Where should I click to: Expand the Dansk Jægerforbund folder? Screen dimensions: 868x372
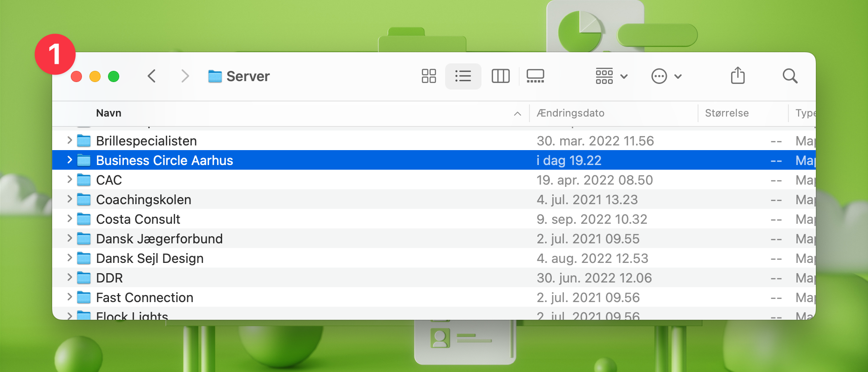69,238
